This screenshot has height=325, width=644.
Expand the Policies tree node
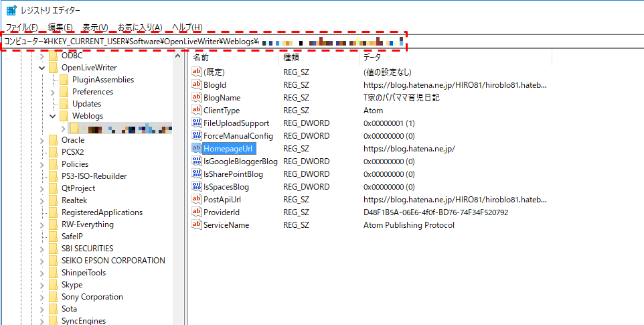pyautogui.click(x=42, y=164)
